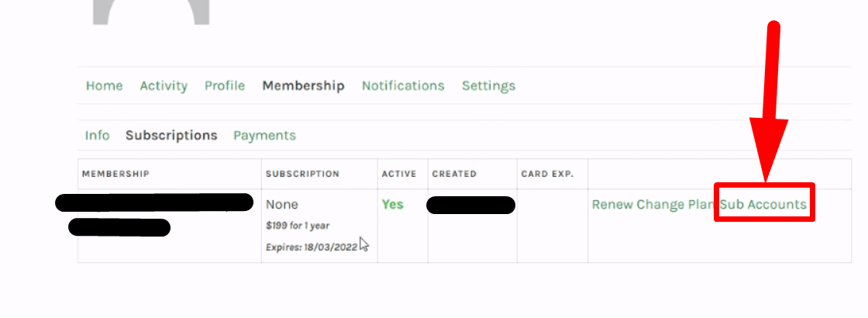Click the gray profile avatar image
Screen dimensions: 868x318
150,12
